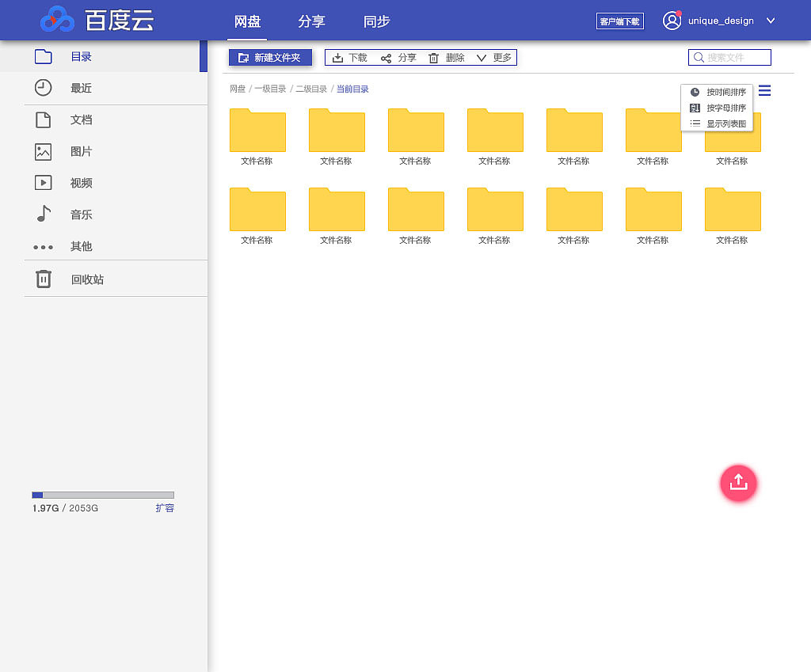Click the search magnifier icon
The height and width of the screenshot is (672, 811).
pos(699,57)
